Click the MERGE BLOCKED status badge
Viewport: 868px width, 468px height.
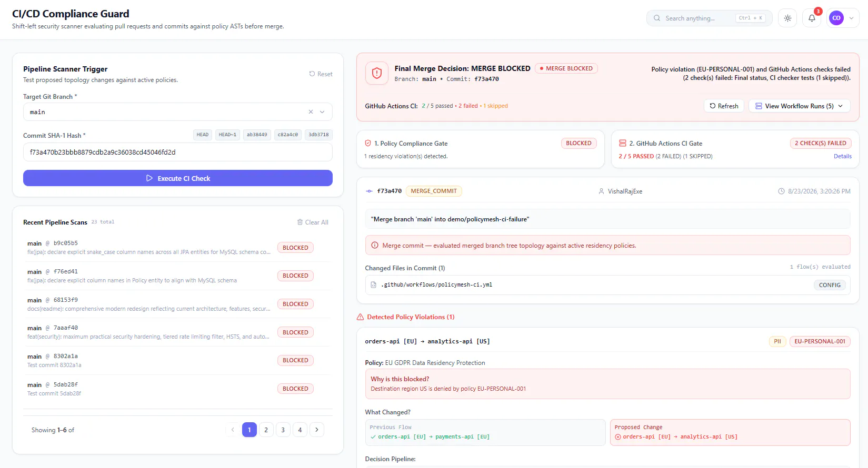[566, 68]
